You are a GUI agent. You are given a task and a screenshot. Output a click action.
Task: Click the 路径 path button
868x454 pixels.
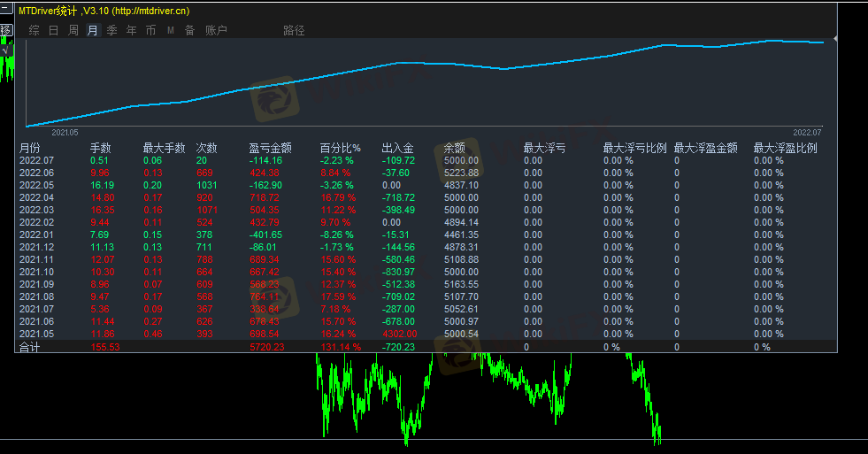[x=294, y=30]
